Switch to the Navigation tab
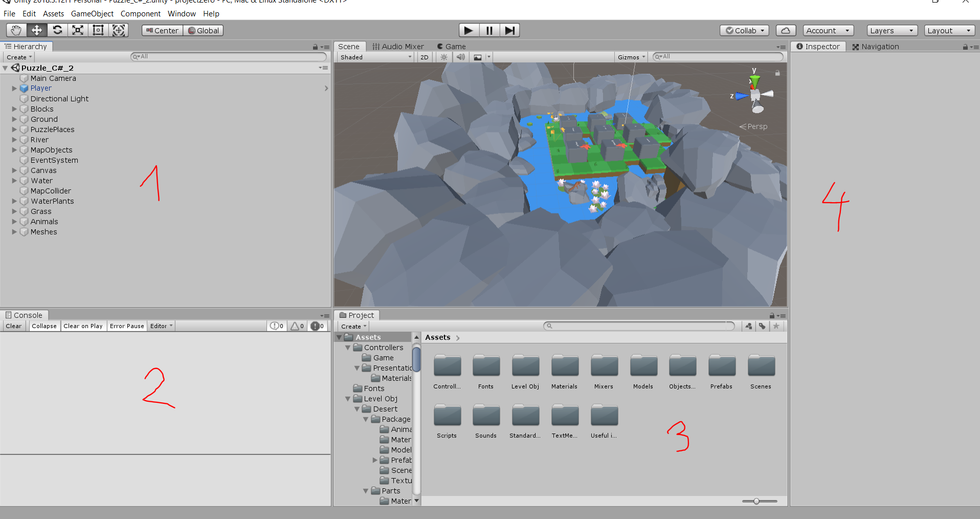 coord(876,47)
